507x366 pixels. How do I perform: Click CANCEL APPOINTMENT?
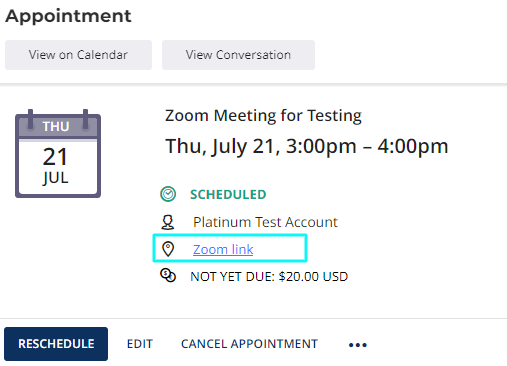click(x=249, y=344)
